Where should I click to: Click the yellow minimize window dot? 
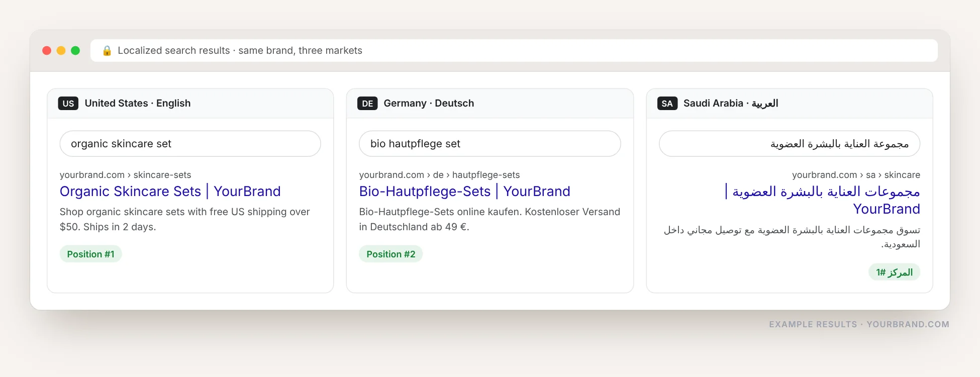click(x=61, y=50)
